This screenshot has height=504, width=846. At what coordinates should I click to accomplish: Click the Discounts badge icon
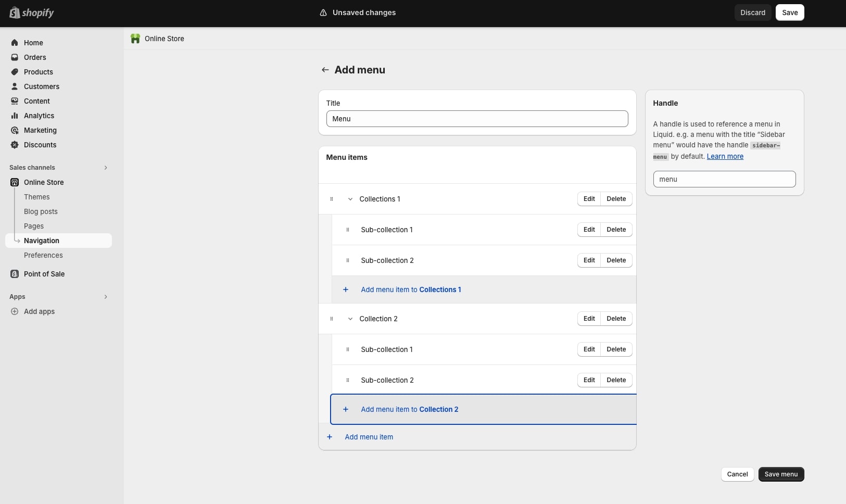click(15, 145)
